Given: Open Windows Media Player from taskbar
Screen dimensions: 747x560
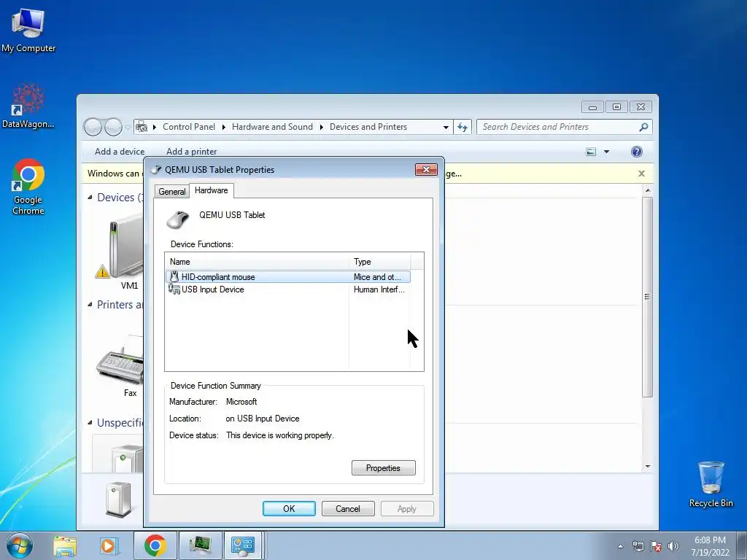Looking at the screenshot, I should tap(109, 545).
